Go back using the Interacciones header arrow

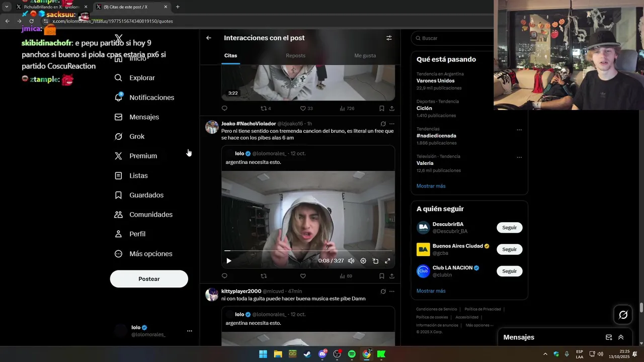(x=209, y=38)
